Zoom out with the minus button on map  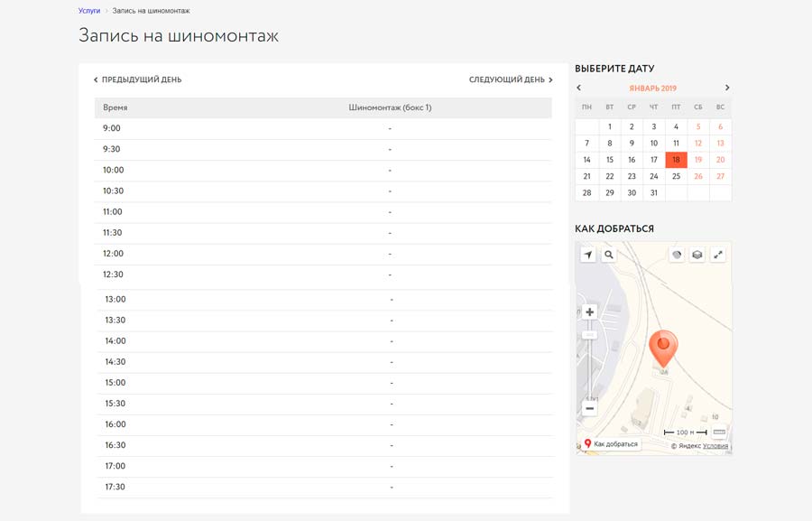pos(588,408)
